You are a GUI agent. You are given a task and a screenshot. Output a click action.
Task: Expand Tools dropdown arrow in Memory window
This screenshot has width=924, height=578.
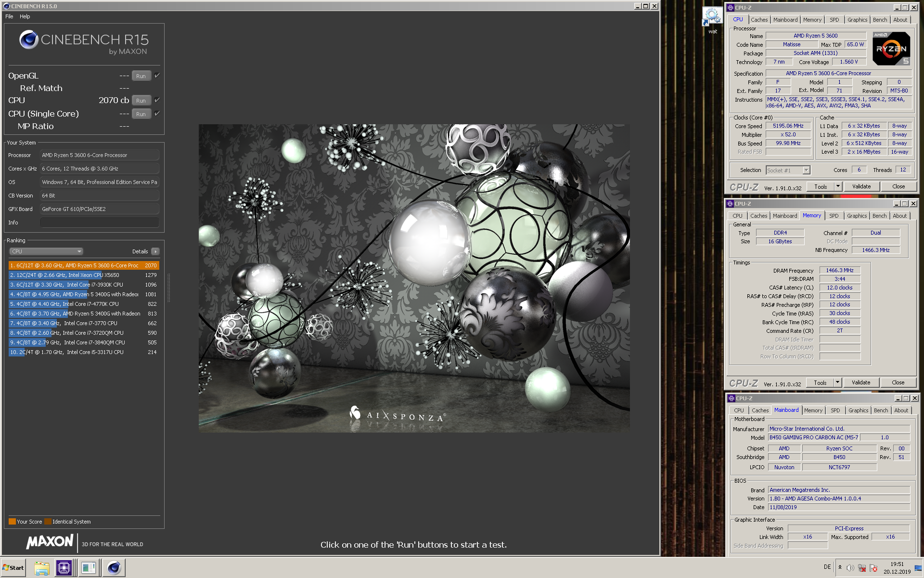click(837, 382)
